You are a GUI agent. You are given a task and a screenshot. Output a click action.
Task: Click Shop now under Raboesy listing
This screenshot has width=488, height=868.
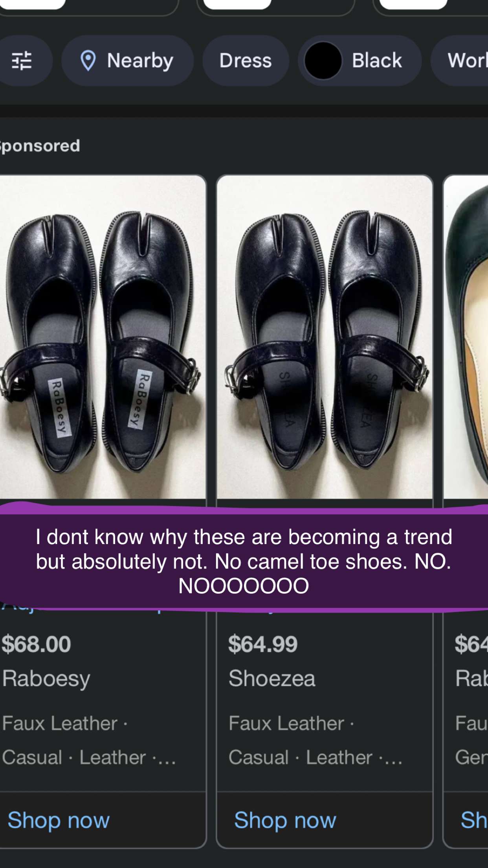click(x=59, y=820)
